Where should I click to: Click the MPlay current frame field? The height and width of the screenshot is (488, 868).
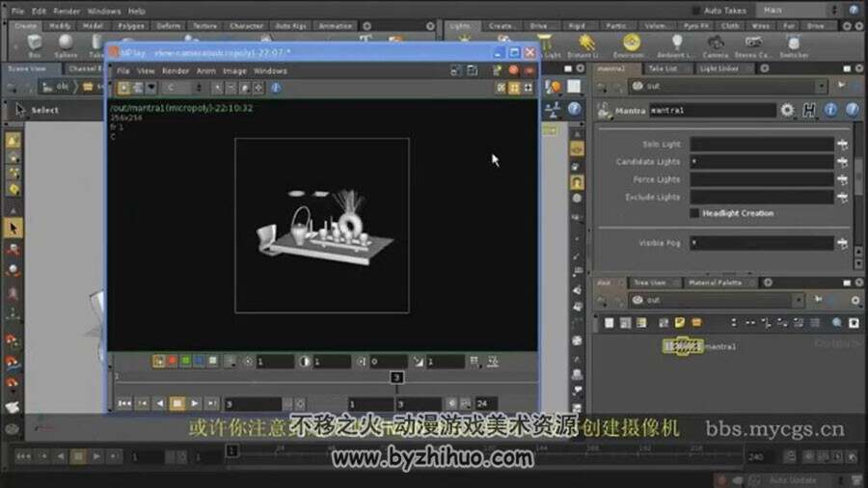(253, 404)
